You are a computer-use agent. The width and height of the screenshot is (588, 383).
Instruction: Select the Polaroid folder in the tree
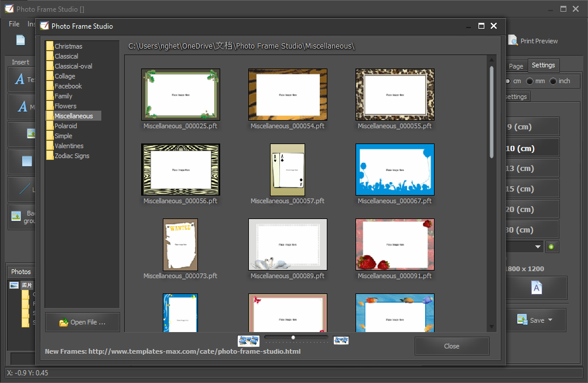[x=66, y=126]
